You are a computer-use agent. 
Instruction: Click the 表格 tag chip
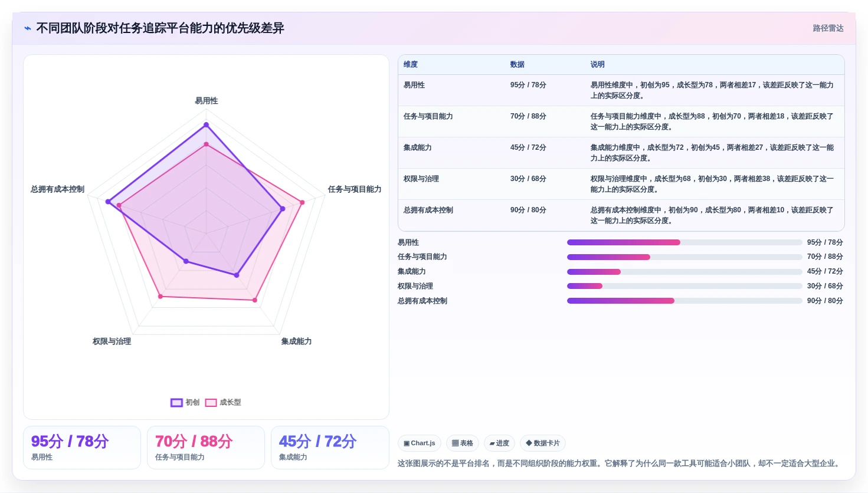point(463,443)
